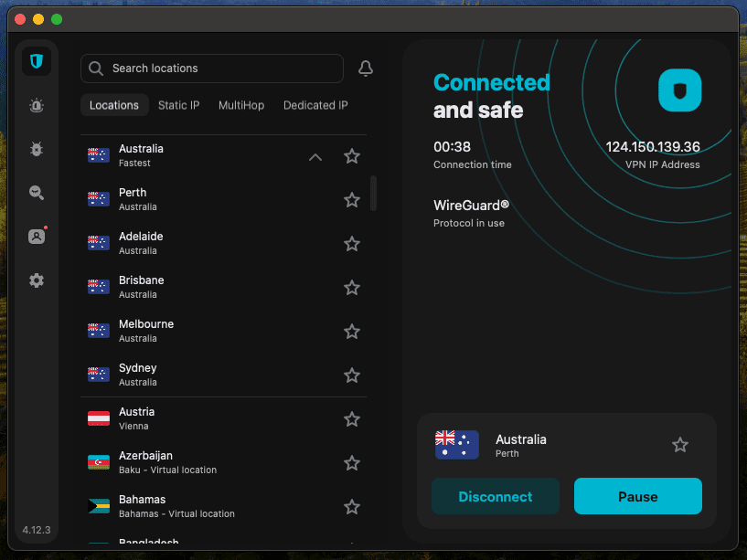Toggle favorite star for Austria

coord(352,419)
